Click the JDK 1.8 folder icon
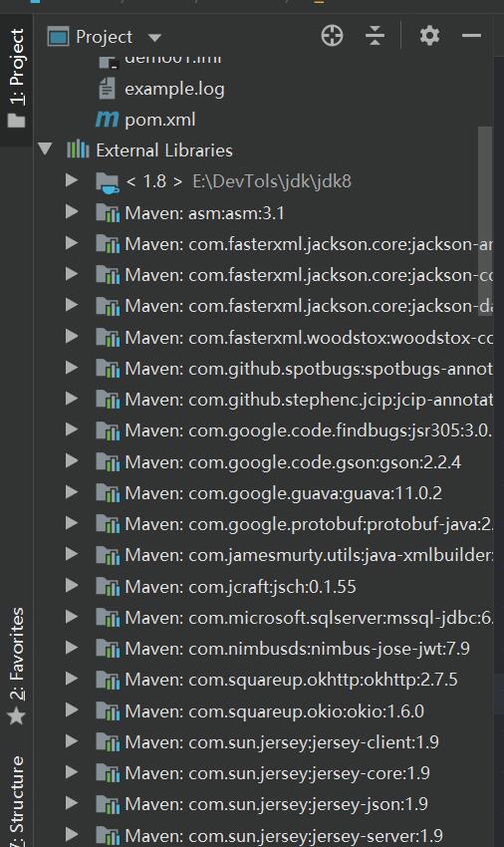The width and height of the screenshot is (504, 847). coord(107,182)
